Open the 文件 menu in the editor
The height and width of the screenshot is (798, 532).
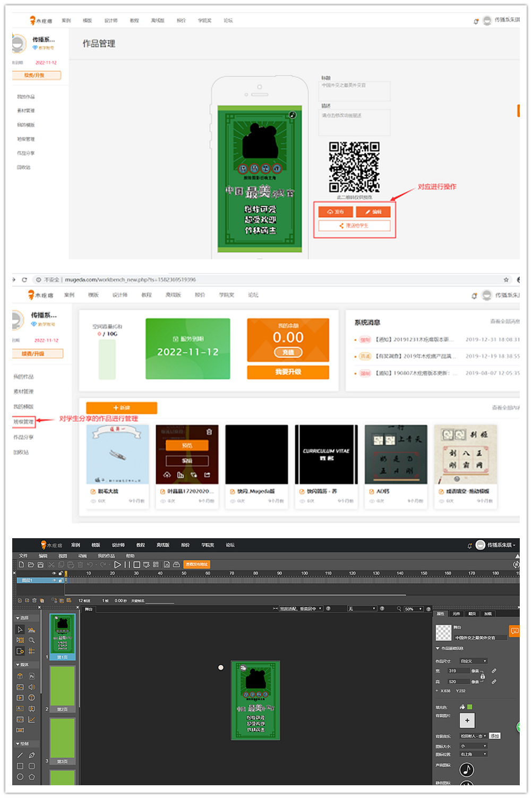pyautogui.click(x=23, y=556)
